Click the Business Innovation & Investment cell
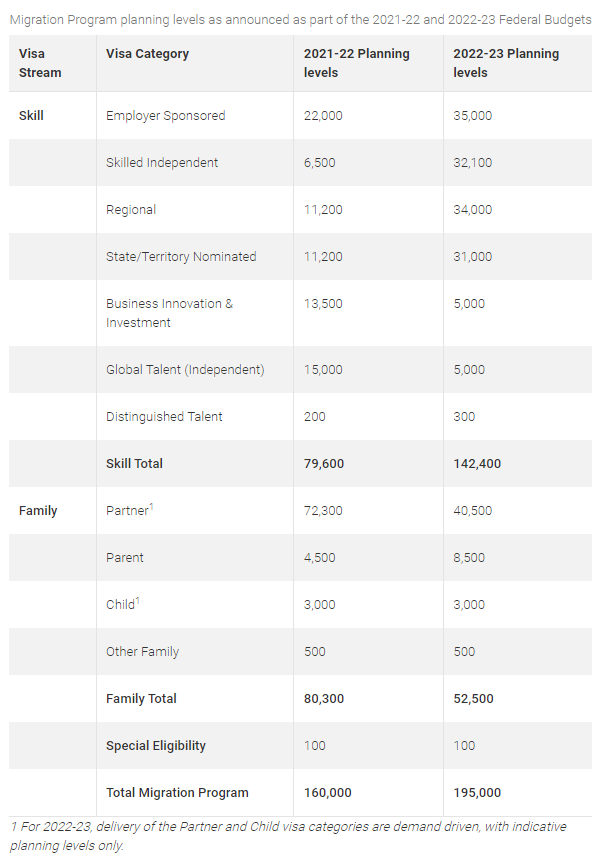Image resolution: width=609 pixels, height=866 pixels. pyautogui.click(x=169, y=313)
